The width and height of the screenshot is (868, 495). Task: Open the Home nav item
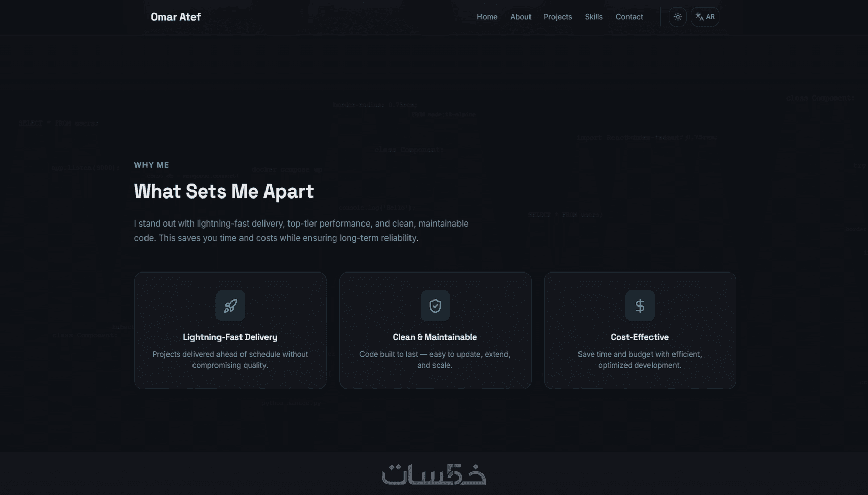(x=487, y=17)
